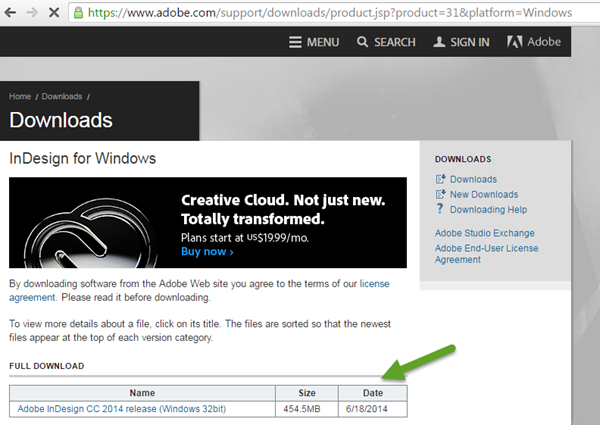Image resolution: width=600 pixels, height=425 pixels.
Task: Click the Adobe wordmark text in header
Action: [544, 41]
